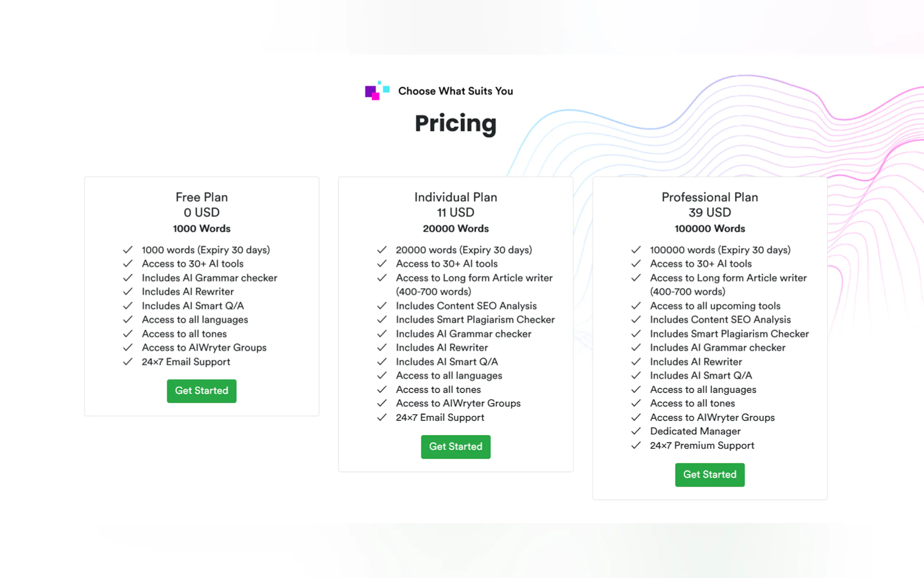Click the Pricing heading

click(x=455, y=123)
